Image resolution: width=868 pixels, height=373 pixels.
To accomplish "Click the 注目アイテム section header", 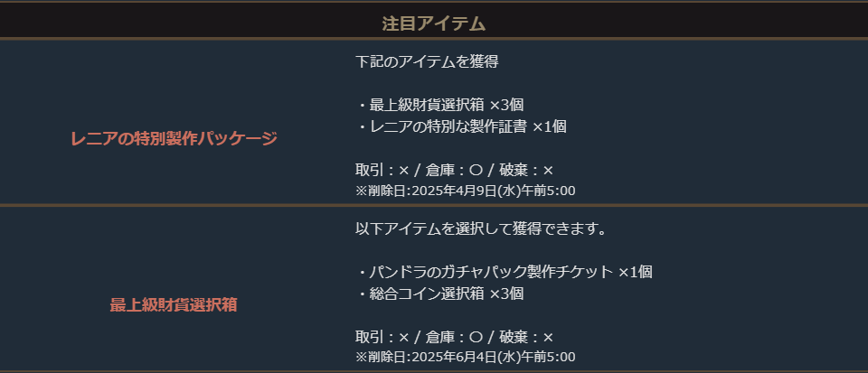I will coord(434,21).
